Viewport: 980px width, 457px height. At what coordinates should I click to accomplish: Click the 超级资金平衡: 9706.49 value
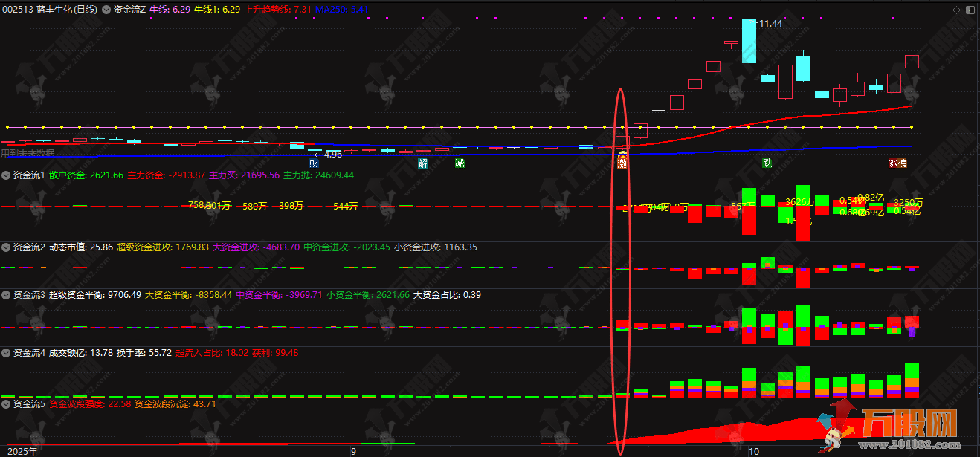coord(95,294)
